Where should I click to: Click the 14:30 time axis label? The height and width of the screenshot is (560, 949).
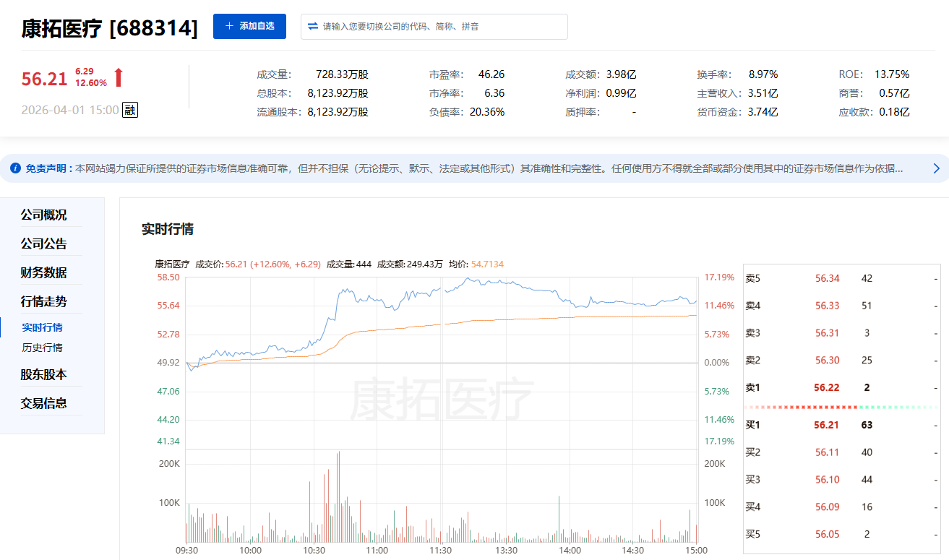(634, 551)
